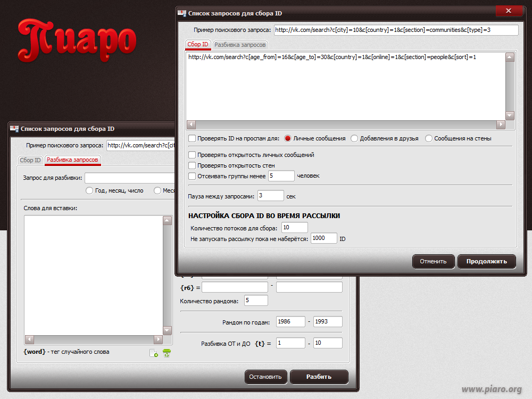Switch to the Разбивка запросов tab in the front dialog
This screenshot has width=532, height=399.
240,45
